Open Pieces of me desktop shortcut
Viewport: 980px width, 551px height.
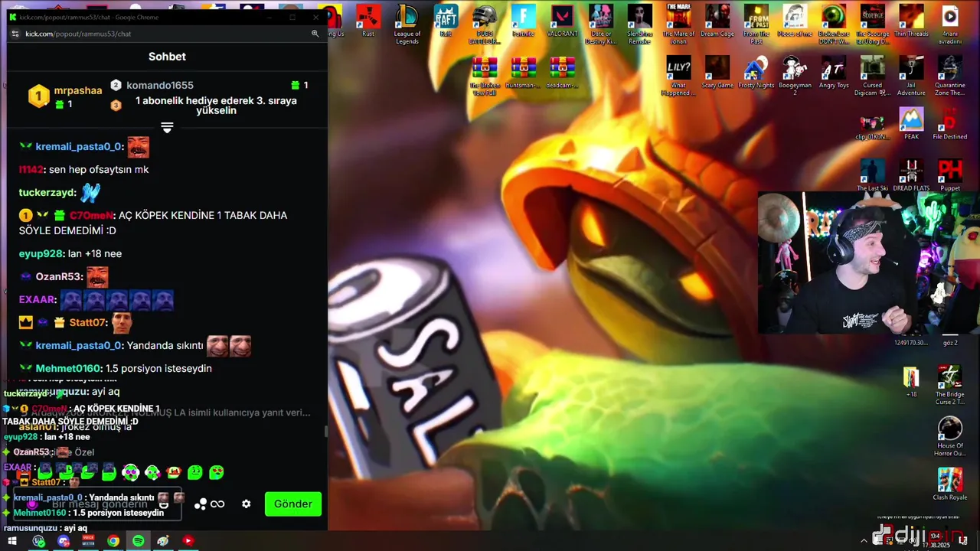click(795, 21)
